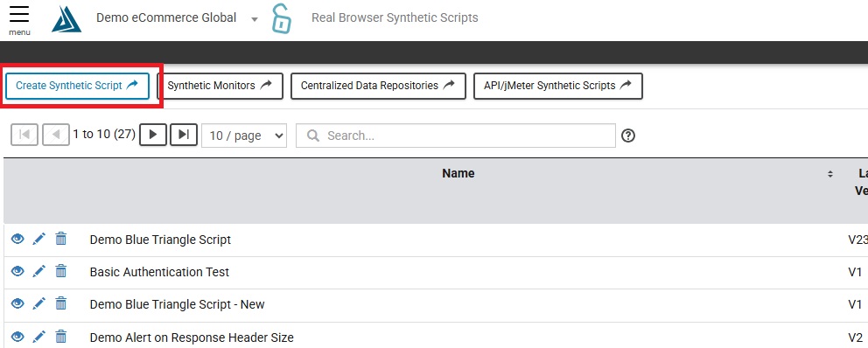Click the help question mark icon

(627, 136)
